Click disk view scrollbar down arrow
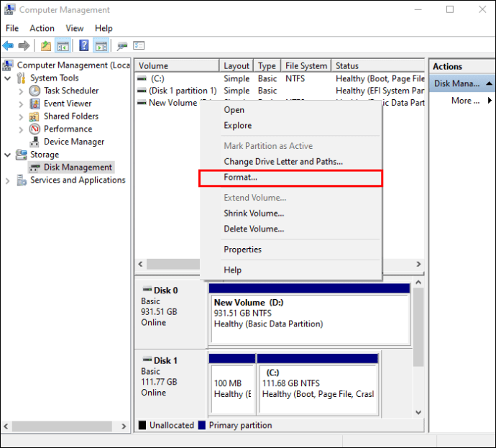496x448 pixels. point(418,412)
